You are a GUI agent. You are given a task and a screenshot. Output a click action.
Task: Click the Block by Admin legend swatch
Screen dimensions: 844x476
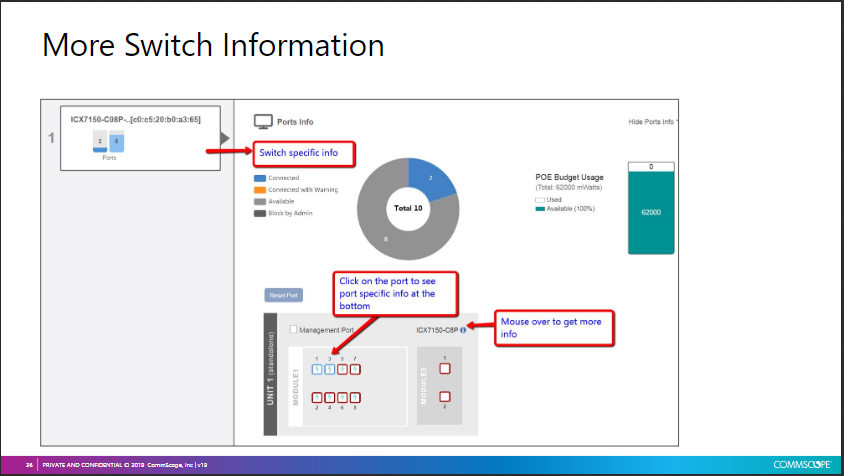(x=259, y=212)
